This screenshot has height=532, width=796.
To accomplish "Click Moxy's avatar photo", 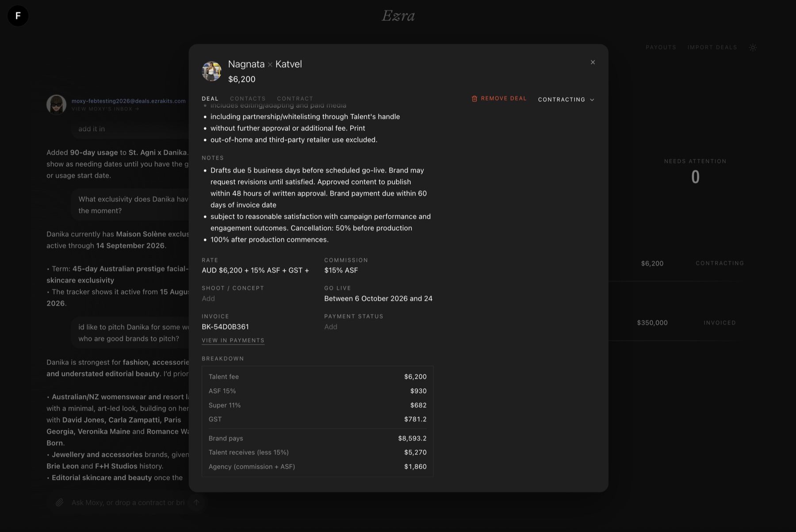I will (57, 105).
